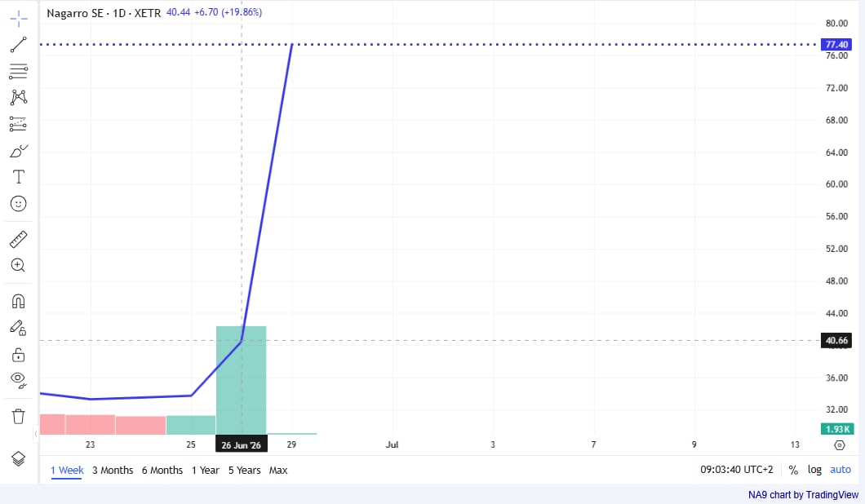Screen dimensions: 865x504
Task: Select the ruler measure tool
Action: point(18,239)
